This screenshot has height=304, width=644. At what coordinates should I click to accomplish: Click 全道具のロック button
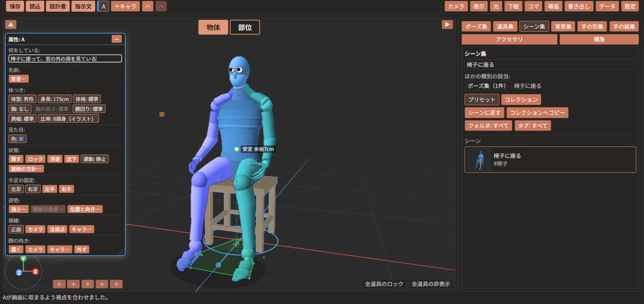coord(384,284)
